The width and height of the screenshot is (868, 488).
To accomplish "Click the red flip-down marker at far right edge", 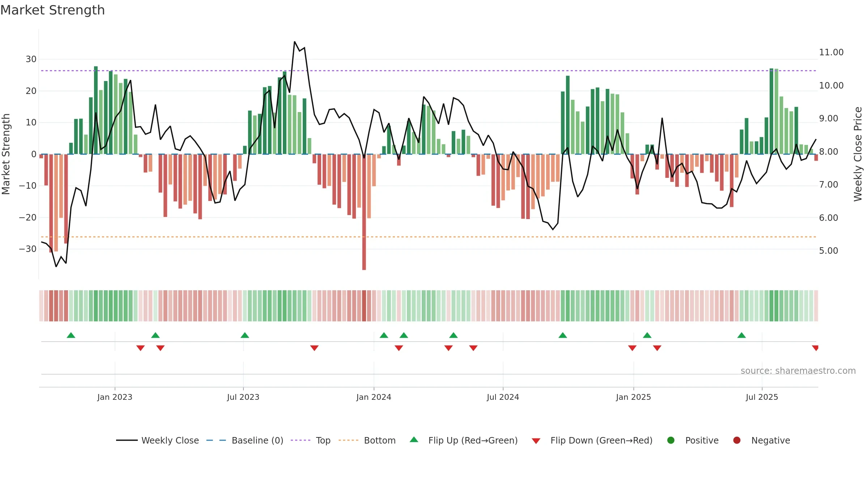I will 815,348.
